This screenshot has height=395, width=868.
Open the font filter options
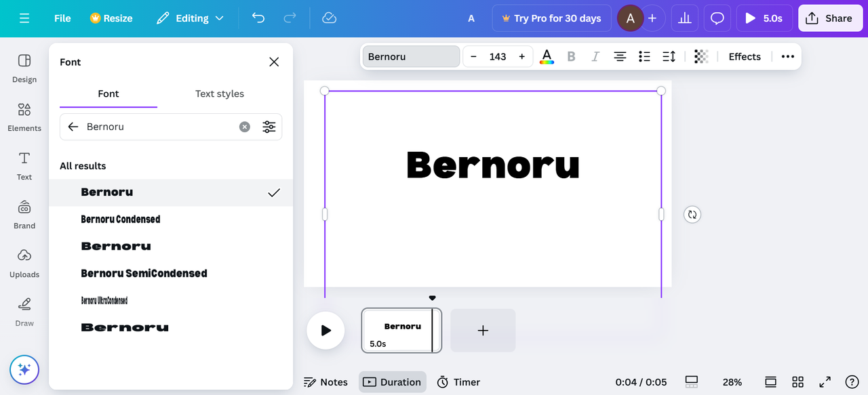click(269, 127)
